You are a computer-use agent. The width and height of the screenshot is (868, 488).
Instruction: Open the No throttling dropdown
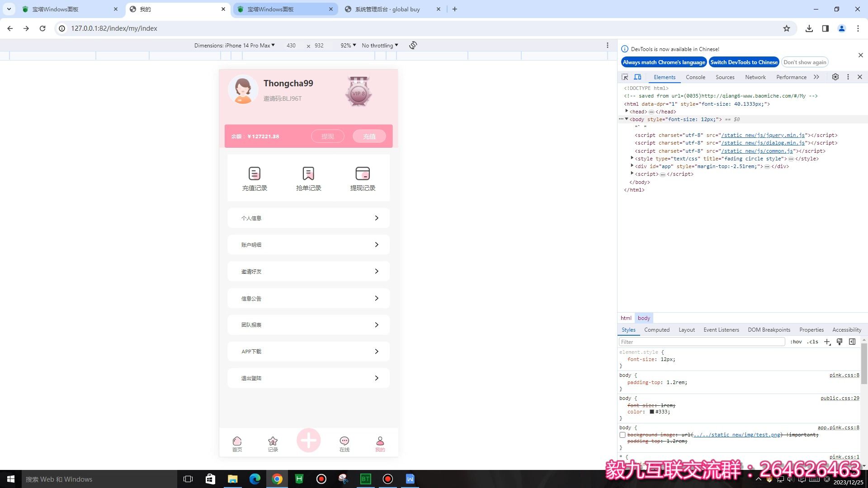tap(380, 46)
